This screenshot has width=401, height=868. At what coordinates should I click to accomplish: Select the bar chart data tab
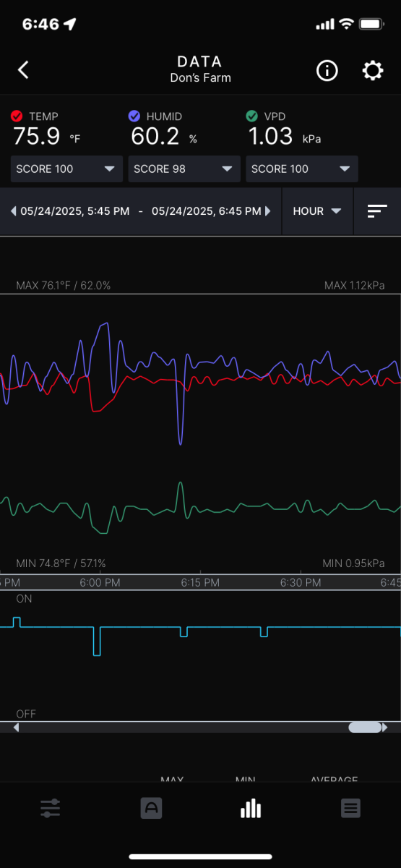click(x=251, y=808)
